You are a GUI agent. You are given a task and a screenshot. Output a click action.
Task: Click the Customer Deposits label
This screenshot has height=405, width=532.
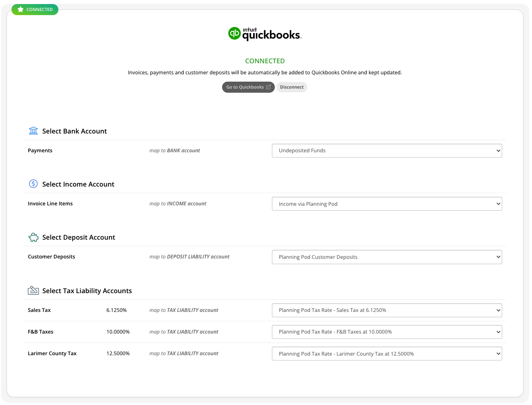51,257
